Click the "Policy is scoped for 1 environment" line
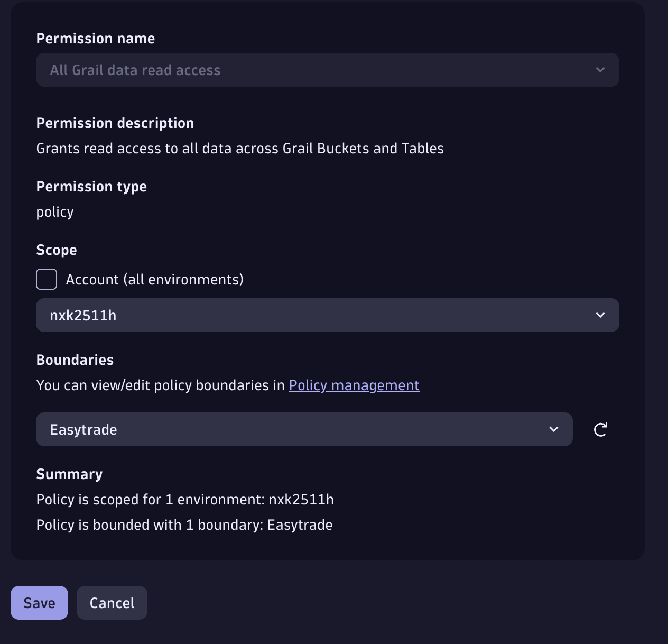Image resolution: width=668 pixels, height=644 pixels. point(185,500)
